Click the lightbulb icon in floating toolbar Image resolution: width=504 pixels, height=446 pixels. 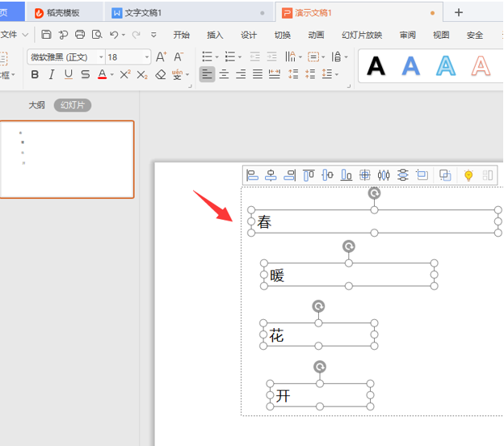[468, 175]
